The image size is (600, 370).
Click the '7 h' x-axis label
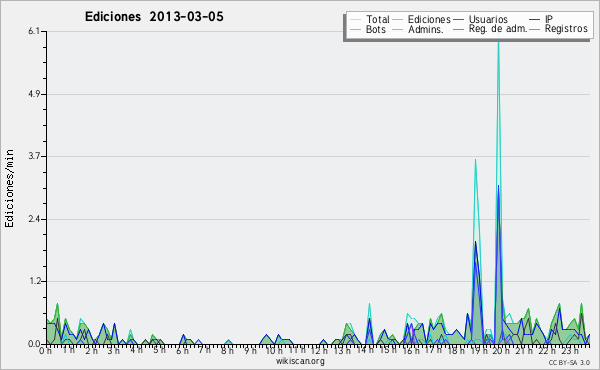pos(204,350)
